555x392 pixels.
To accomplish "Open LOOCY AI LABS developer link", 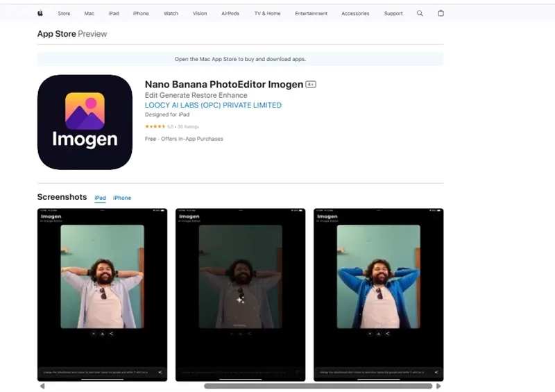I will click(x=213, y=105).
